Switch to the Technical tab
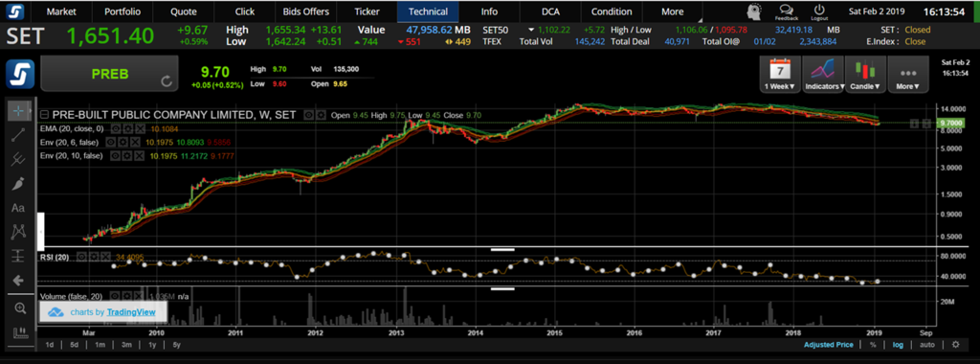980x364 pixels. pyautogui.click(x=428, y=11)
